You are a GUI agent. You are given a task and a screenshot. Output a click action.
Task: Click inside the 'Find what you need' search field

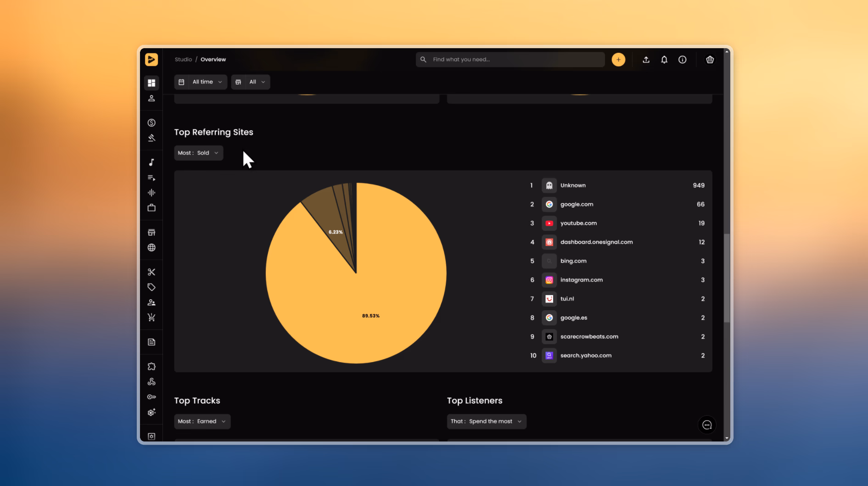click(x=510, y=59)
